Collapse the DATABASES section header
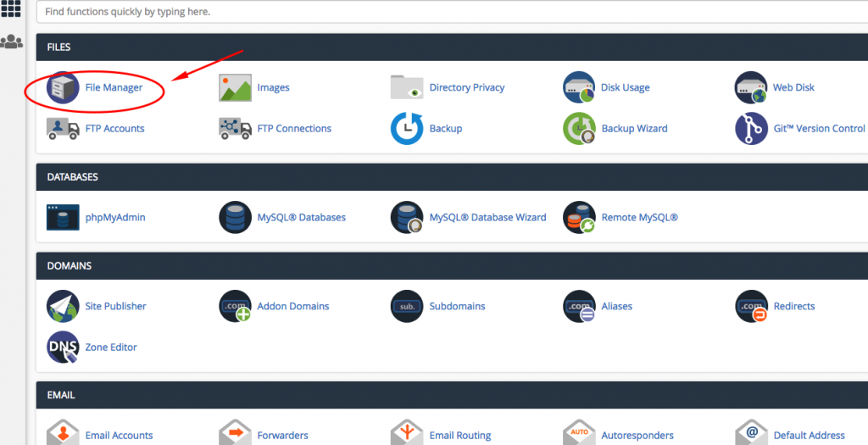This screenshot has height=445, width=868. [452, 177]
